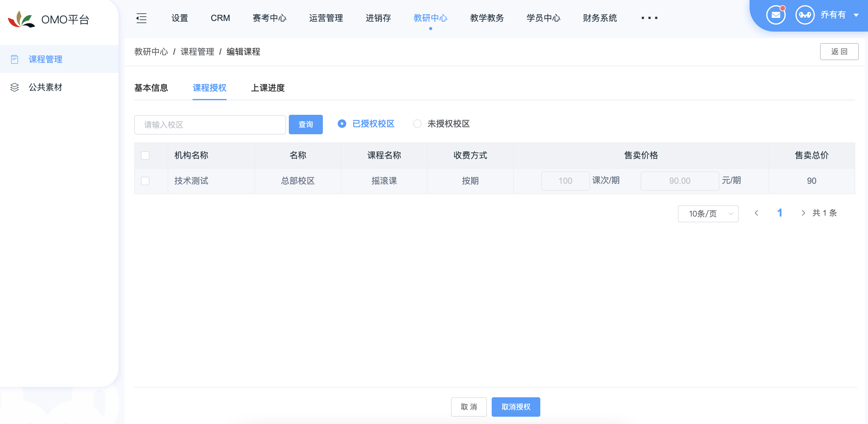Click the OMO platform logo
Screen dimensions: 868x424
[x=22, y=19]
